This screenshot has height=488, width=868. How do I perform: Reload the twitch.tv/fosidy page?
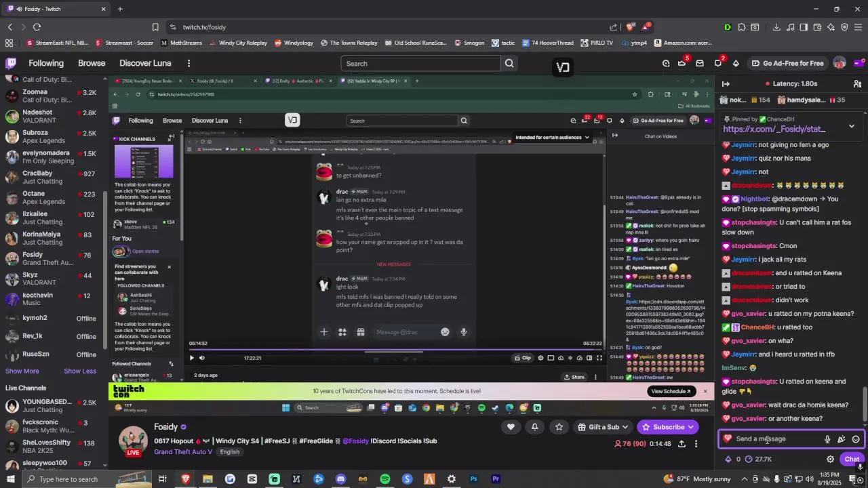(x=37, y=27)
